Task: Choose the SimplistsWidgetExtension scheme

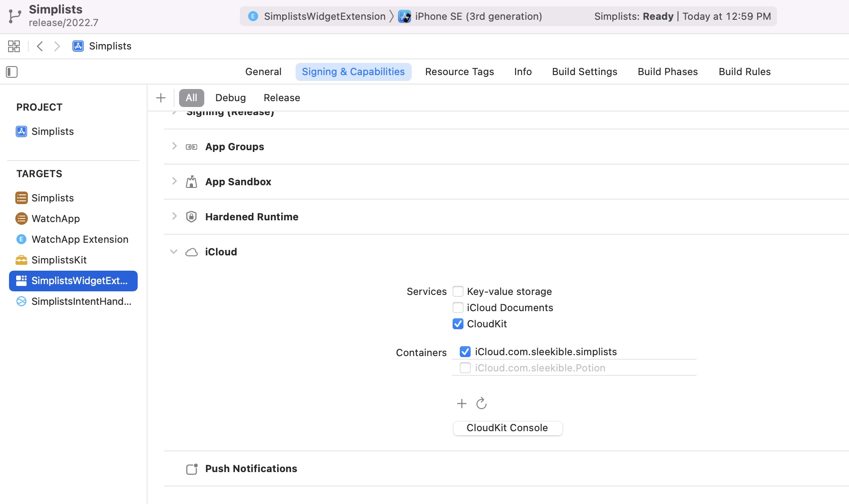Action: (324, 16)
